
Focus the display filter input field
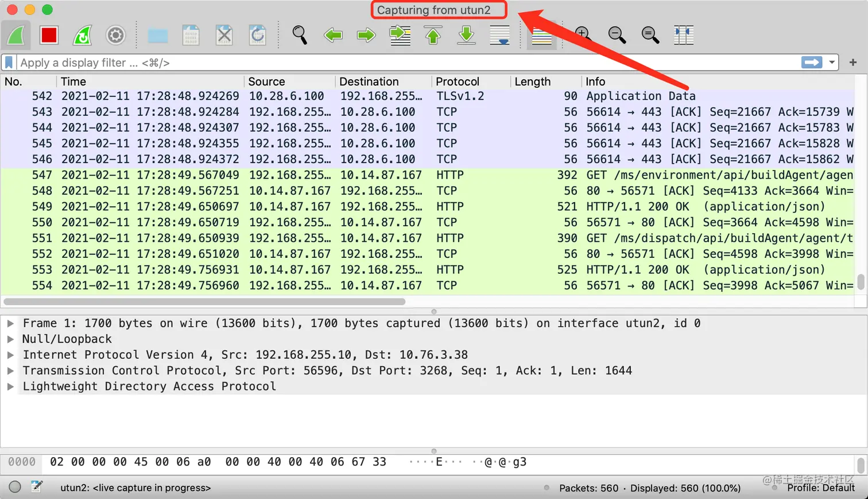408,63
